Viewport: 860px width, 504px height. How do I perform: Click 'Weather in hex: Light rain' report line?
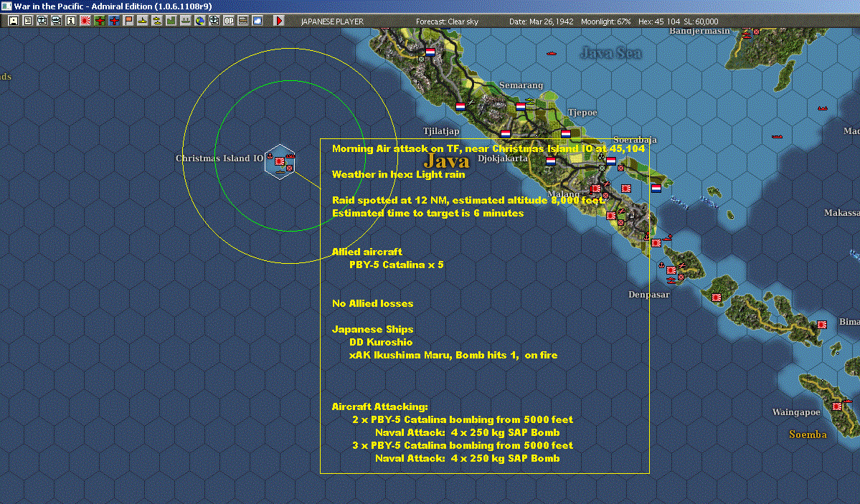tap(398, 174)
